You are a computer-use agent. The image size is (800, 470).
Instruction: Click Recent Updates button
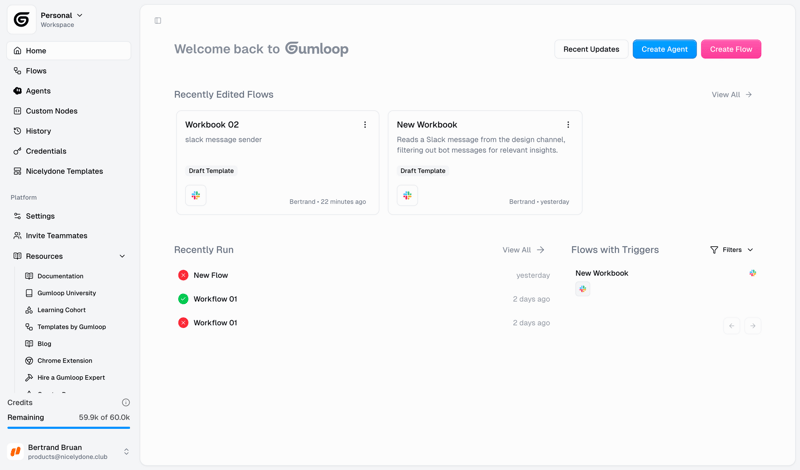pos(591,49)
